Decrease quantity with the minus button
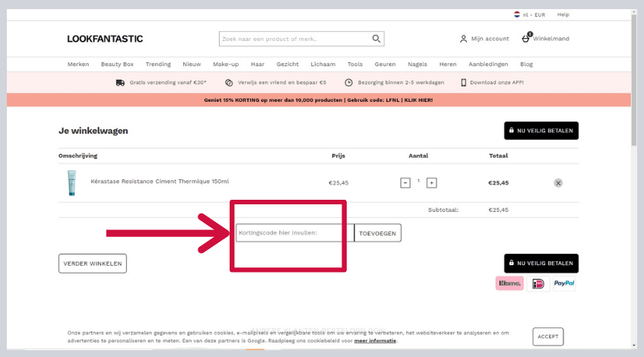The height and width of the screenshot is (357, 644). (x=405, y=182)
